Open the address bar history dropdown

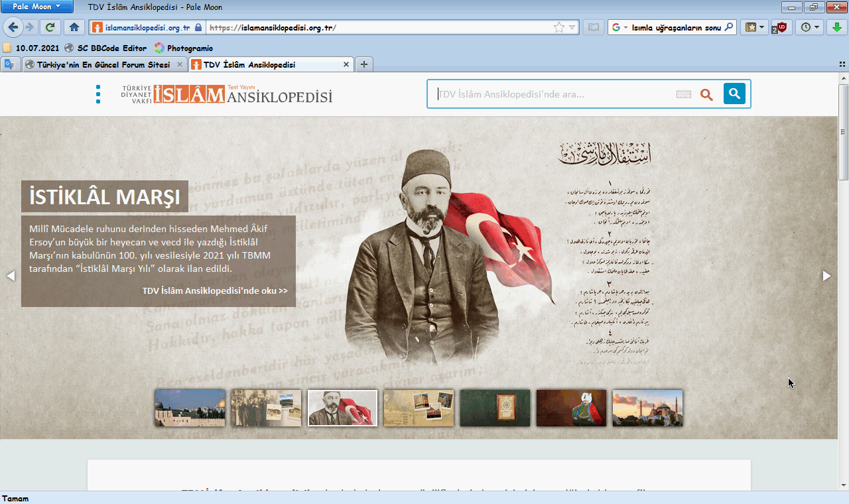pos(572,28)
